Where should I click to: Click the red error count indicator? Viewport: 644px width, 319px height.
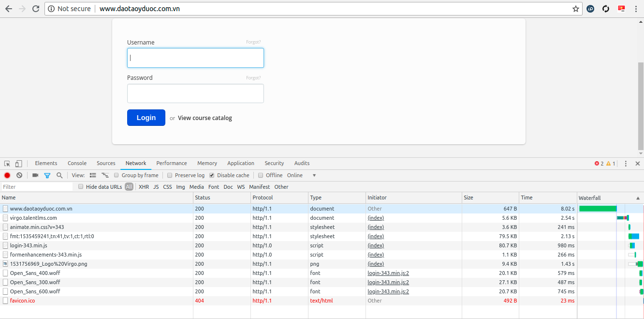599,164
